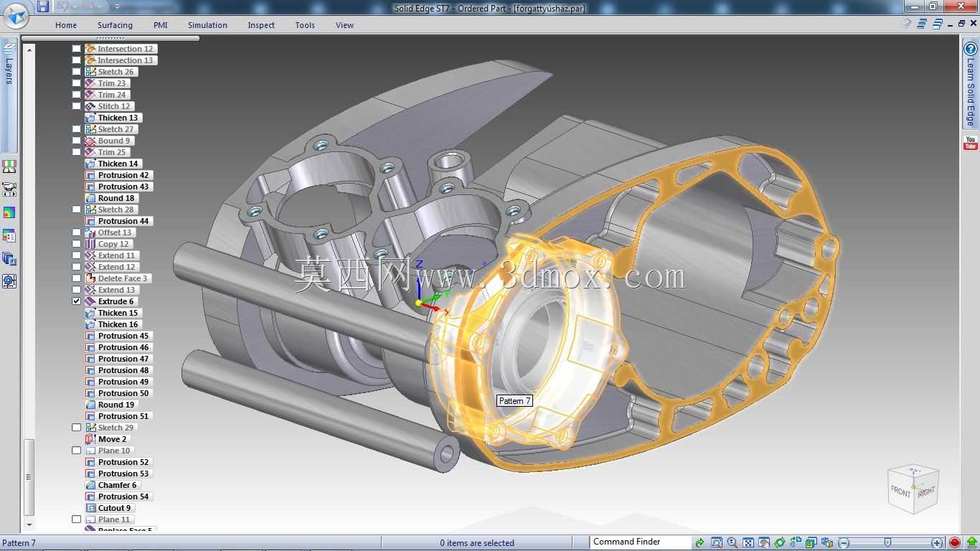Open the Simulation ribbon tab
Screen dimensions: 980x551
coord(207,25)
